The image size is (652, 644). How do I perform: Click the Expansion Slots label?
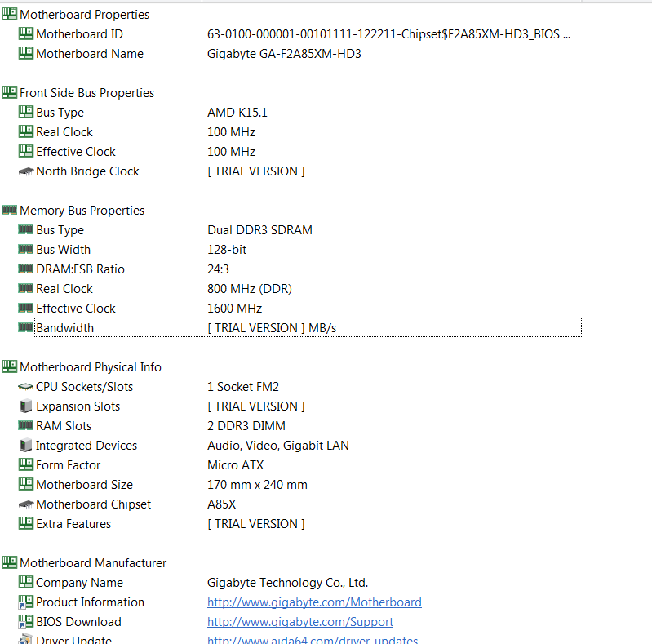78,406
